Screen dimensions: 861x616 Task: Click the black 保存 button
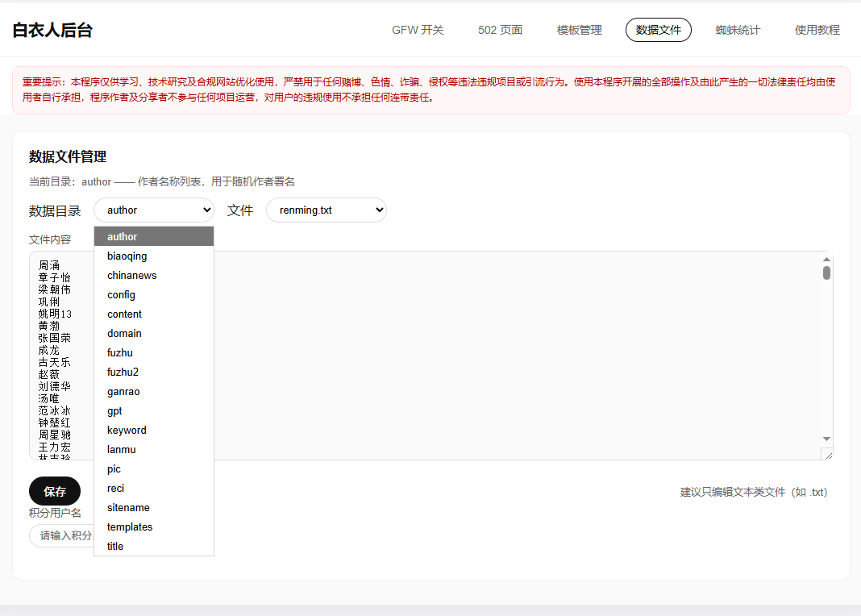click(x=55, y=491)
